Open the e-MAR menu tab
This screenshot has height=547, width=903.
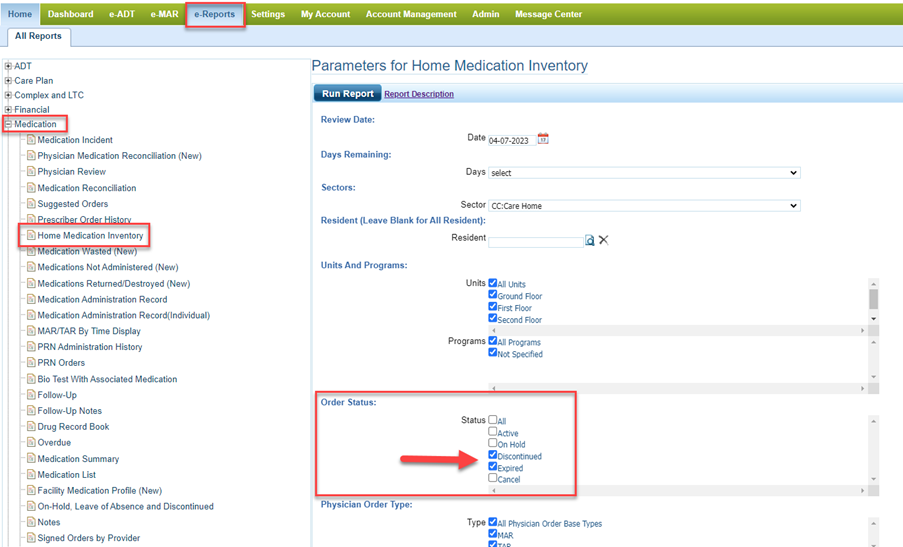(x=164, y=14)
